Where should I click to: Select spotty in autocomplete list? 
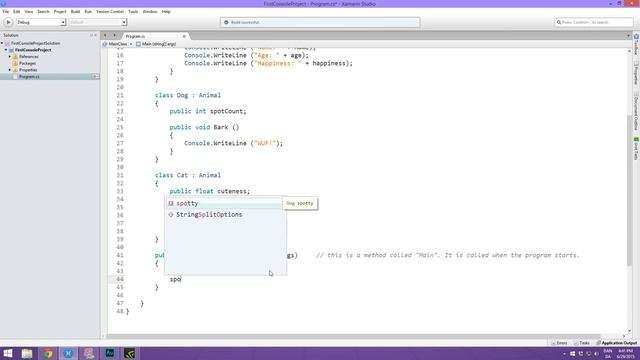[224, 203]
